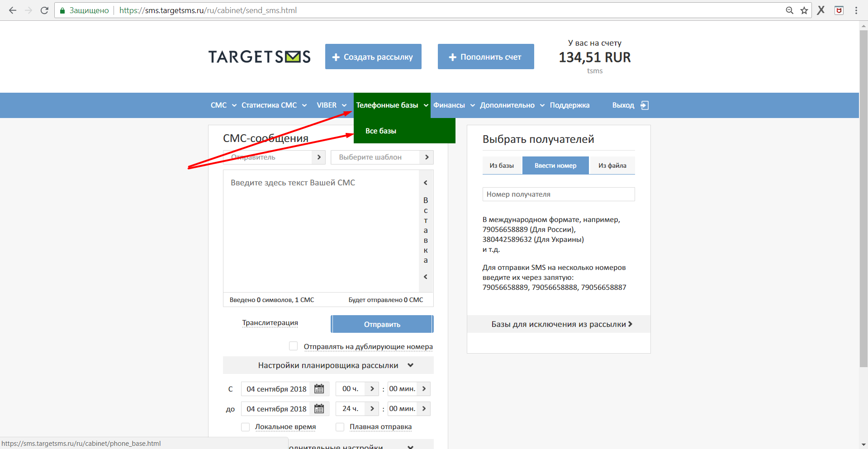Click the page vertical scrollbar
The height and width of the screenshot is (449, 868).
click(x=863, y=199)
